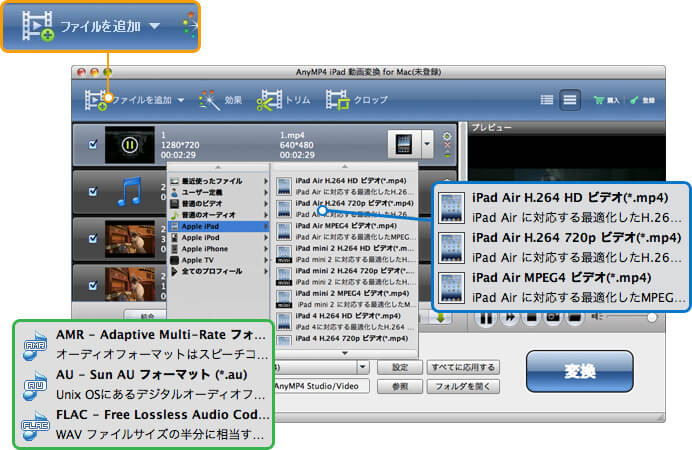Expand the 全てのプロフィール submenu arrow

click(266, 271)
